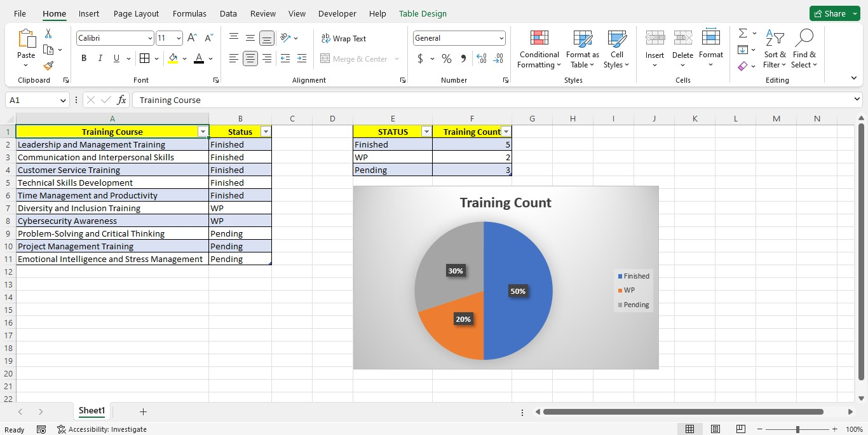The image size is (868, 435).
Task: Adjust the zoom slider
Action: pos(796,429)
